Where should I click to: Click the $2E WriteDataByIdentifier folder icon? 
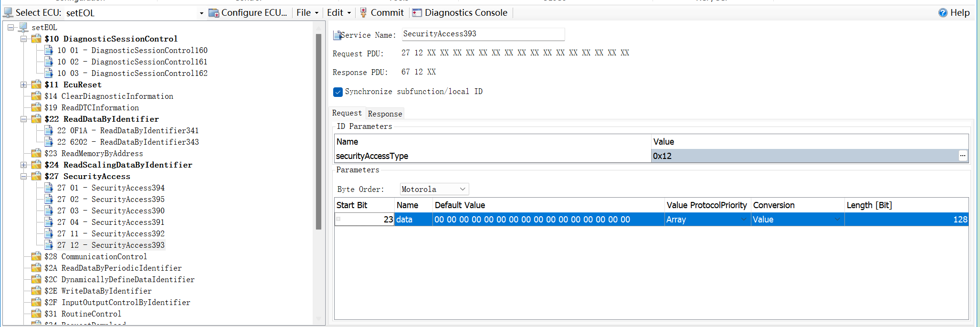pos(36,291)
